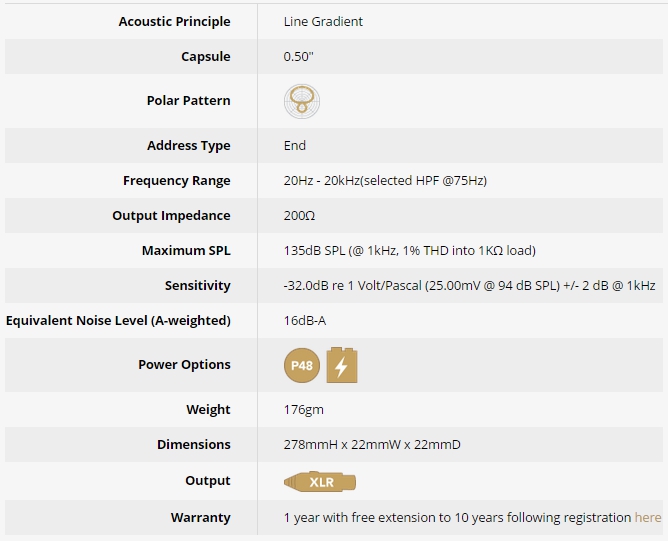Click the Equivalent Noise Level label

pyautogui.click(x=118, y=320)
